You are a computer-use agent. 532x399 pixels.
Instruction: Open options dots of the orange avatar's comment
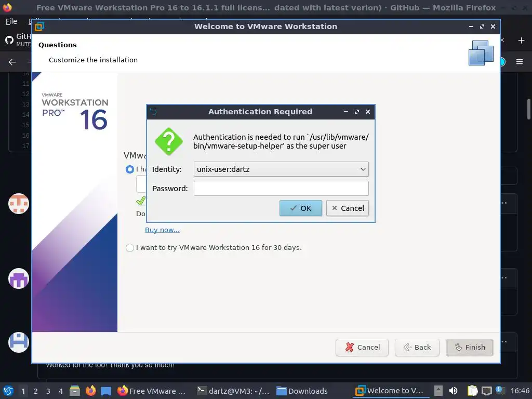[x=504, y=203]
